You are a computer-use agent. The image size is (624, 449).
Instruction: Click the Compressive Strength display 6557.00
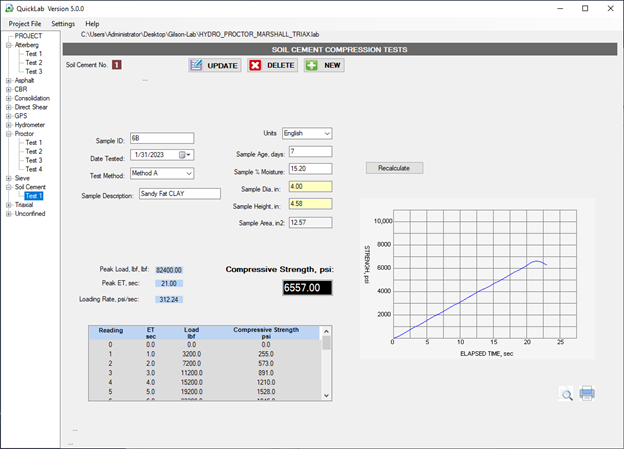coord(307,288)
